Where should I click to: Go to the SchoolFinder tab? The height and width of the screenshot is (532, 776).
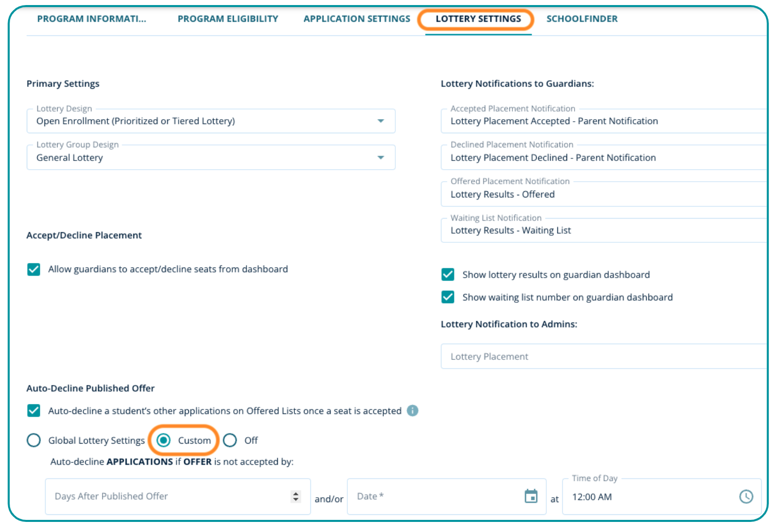click(582, 19)
